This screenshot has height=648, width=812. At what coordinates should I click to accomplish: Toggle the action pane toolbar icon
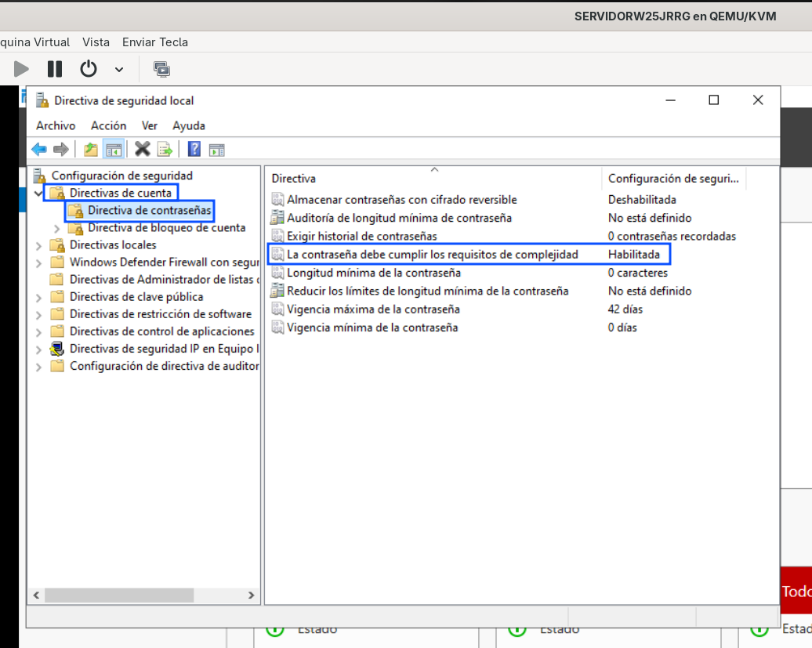point(216,150)
